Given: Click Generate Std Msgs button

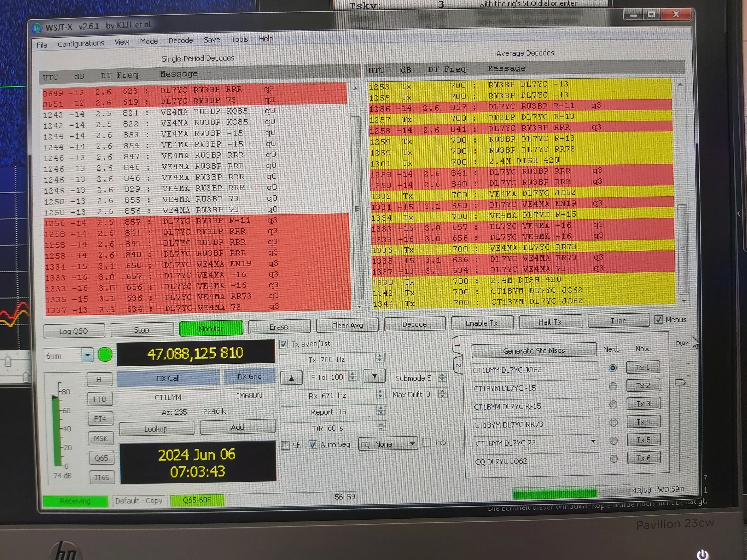Looking at the screenshot, I should pos(534,350).
